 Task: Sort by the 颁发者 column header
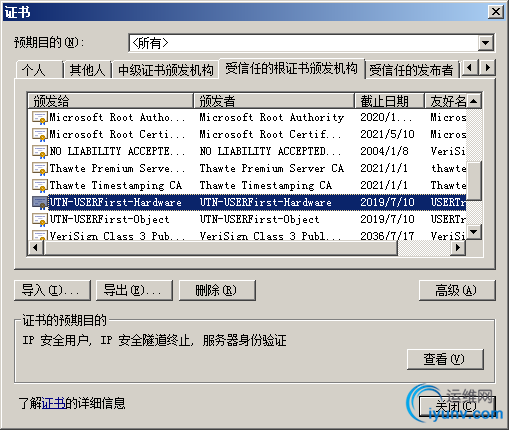pyautogui.click(x=274, y=101)
